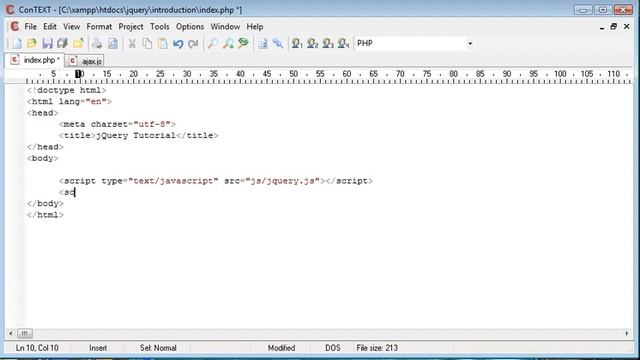Run user command 1 icon
This screenshot has width=640, height=360.
coord(297,43)
